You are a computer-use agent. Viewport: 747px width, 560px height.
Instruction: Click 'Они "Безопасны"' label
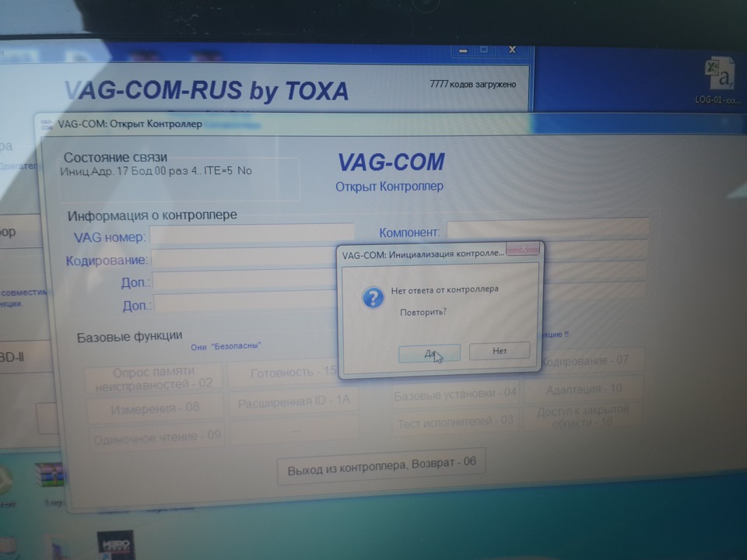[x=226, y=347]
